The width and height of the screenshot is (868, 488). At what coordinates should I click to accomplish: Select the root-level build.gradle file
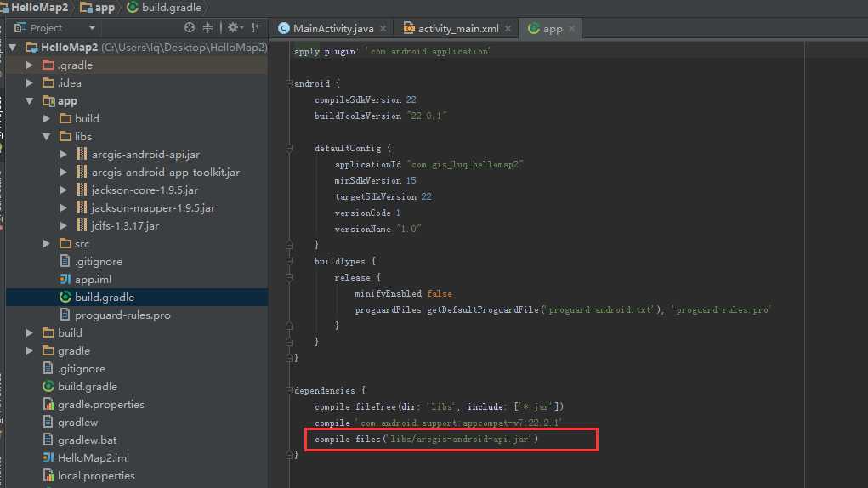pos(88,386)
